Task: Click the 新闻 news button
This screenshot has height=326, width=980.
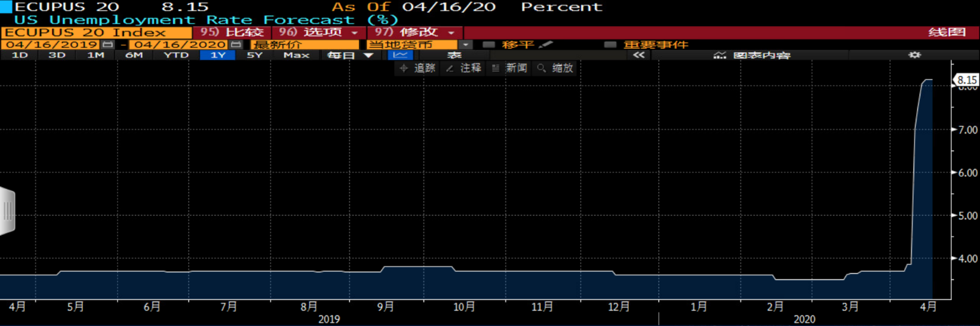Action: 510,68
